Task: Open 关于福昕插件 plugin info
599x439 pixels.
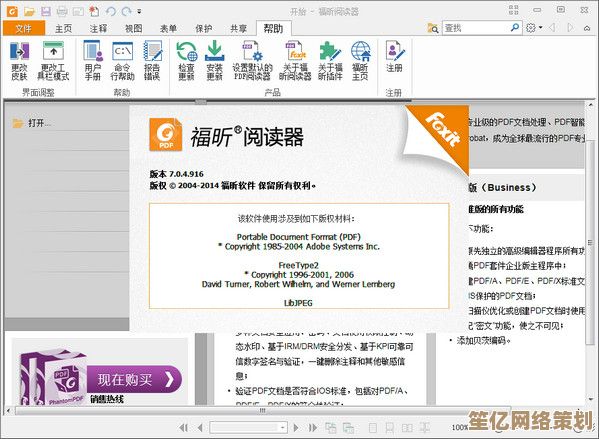Action: click(330, 61)
